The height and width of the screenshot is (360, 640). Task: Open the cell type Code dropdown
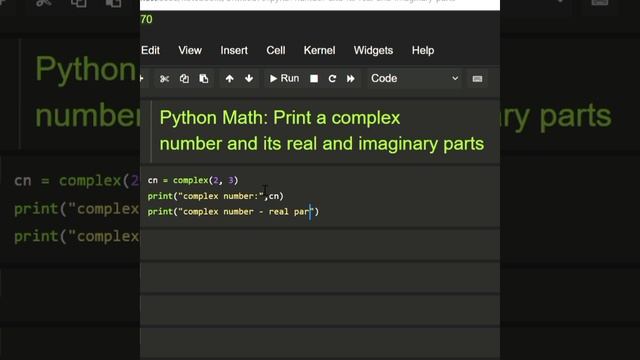click(414, 78)
